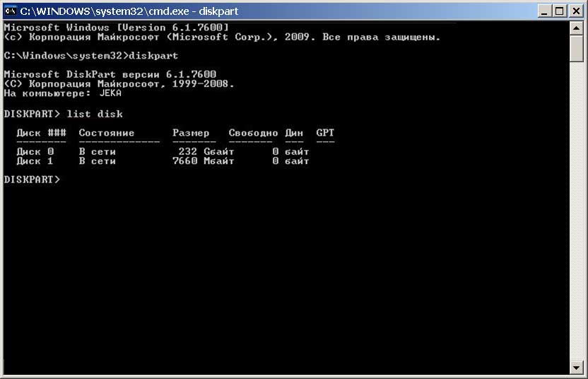The height and width of the screenshot is (379, 588).
Task: Click the scrollbar down arrow
Action: (x=576, y=367)
